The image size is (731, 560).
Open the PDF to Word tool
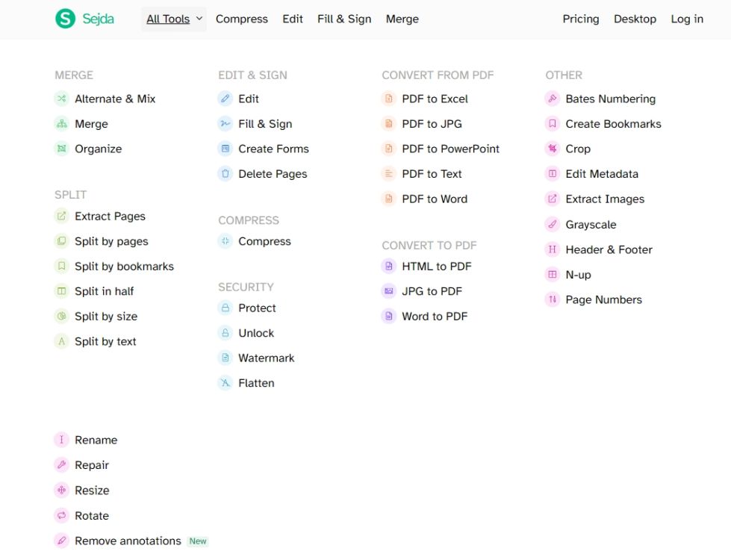425,199
